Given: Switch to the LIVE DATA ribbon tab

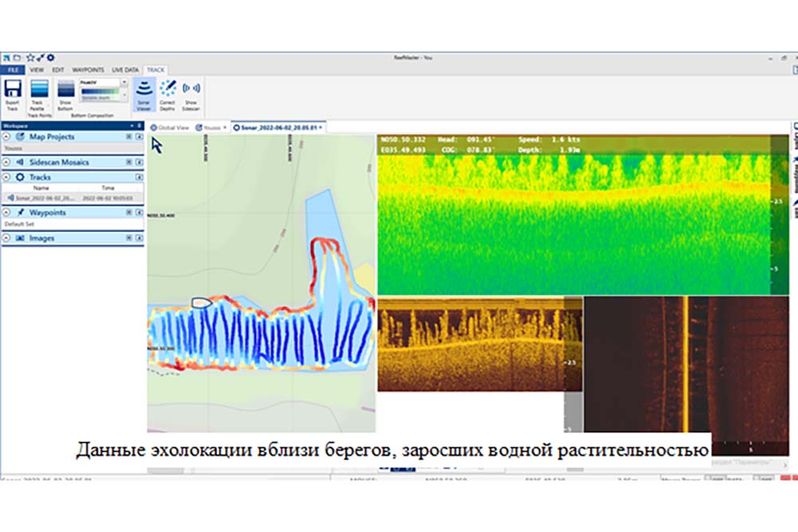Looking at the screenshot, I should (125, 70).
